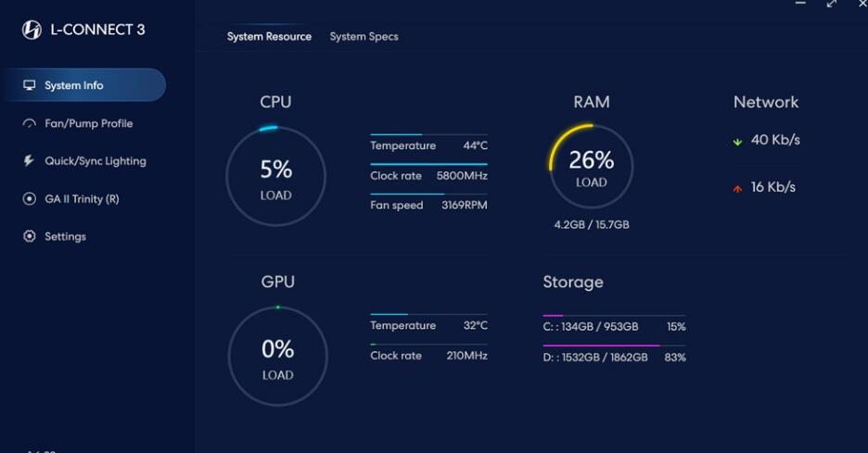The image size is (868, 453).
Task: Select the System Resource tab
Action: [269, 37]
